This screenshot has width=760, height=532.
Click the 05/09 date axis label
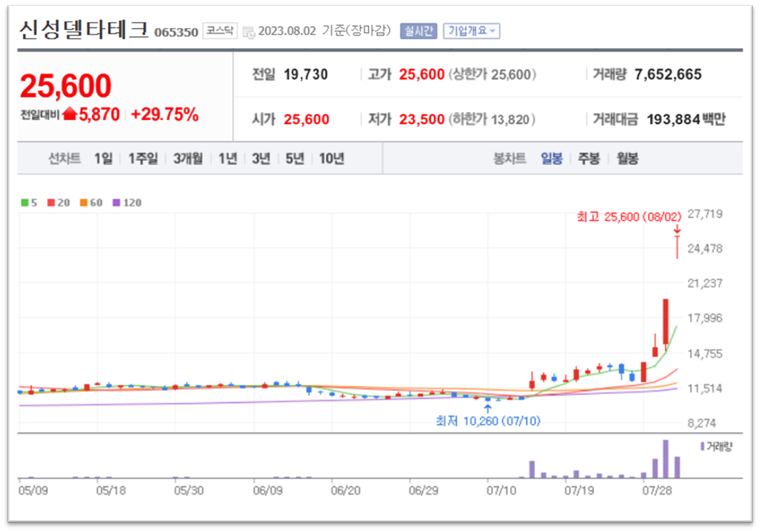[33, 490]
